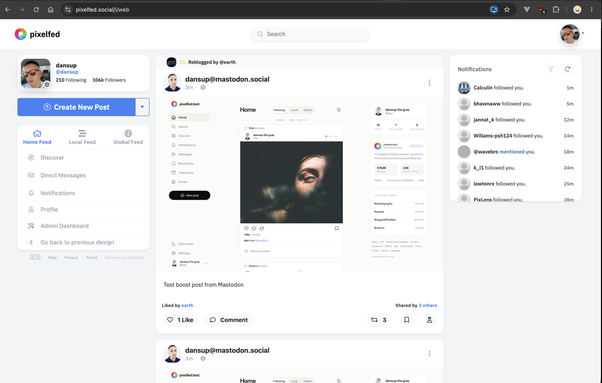The width and height of the screenshot is (602, 383).
Task: Open the Terms footer link
Action: pos(91,258)
